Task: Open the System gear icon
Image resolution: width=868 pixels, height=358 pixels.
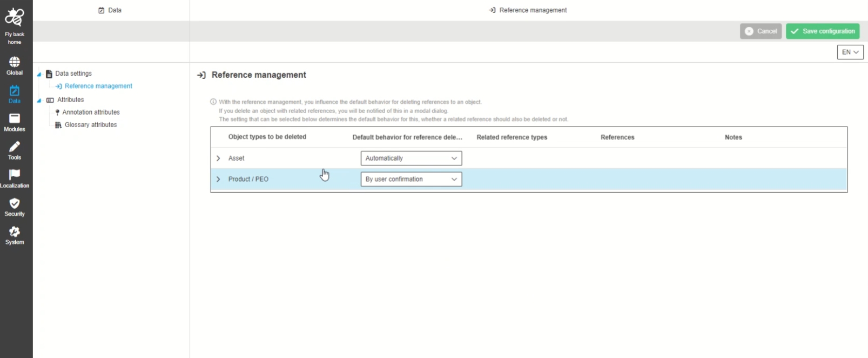Action: (15, 232)
